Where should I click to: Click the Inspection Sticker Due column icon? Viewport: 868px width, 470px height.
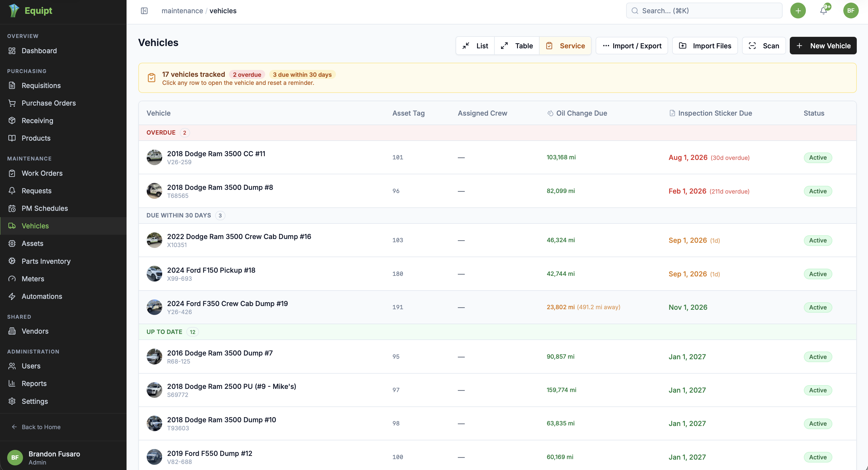672,113
